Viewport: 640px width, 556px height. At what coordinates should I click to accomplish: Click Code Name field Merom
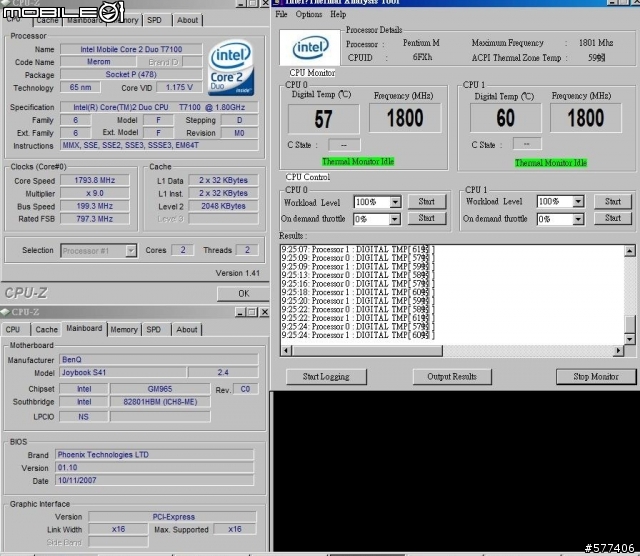(x=98, y=62)
